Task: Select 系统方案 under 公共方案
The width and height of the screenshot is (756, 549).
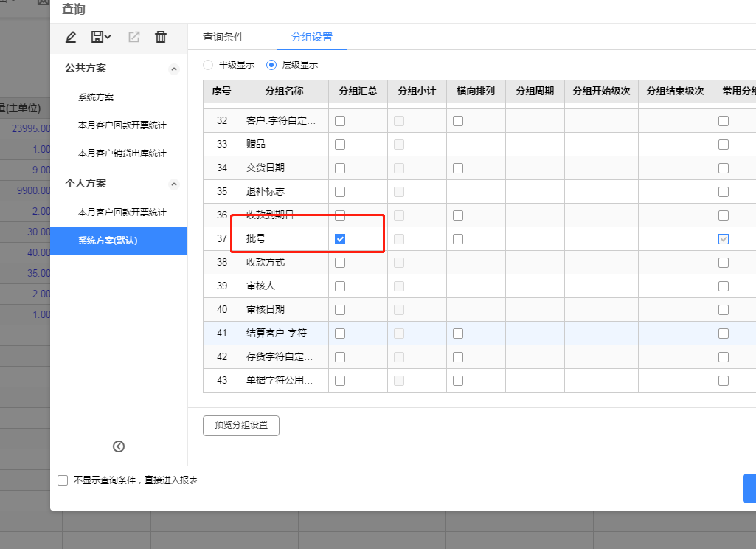Action: 96,97
